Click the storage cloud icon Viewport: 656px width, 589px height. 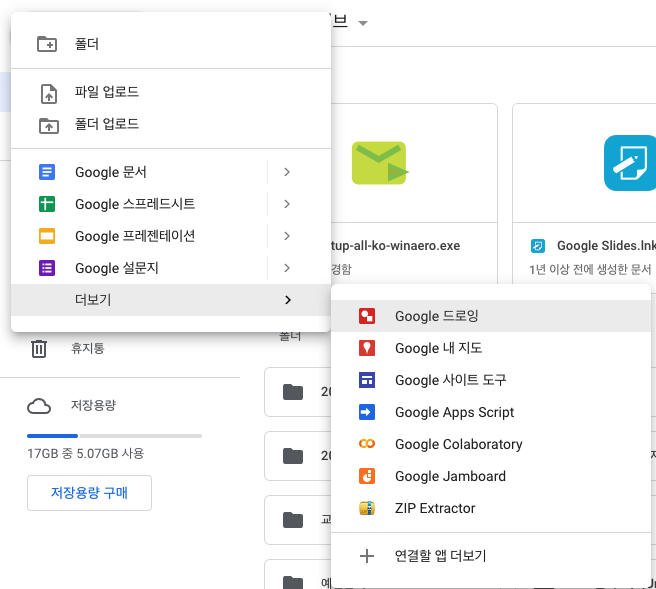39,406
